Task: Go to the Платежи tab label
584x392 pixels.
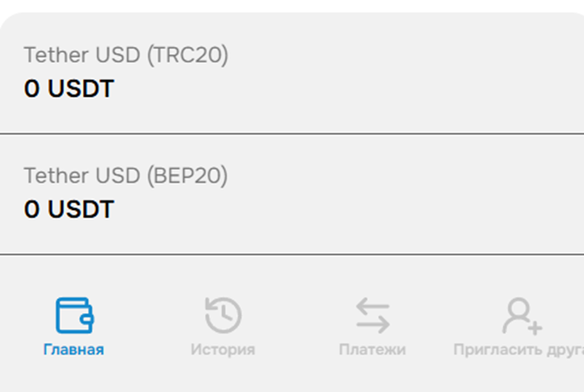Action: tap(372, 349)
